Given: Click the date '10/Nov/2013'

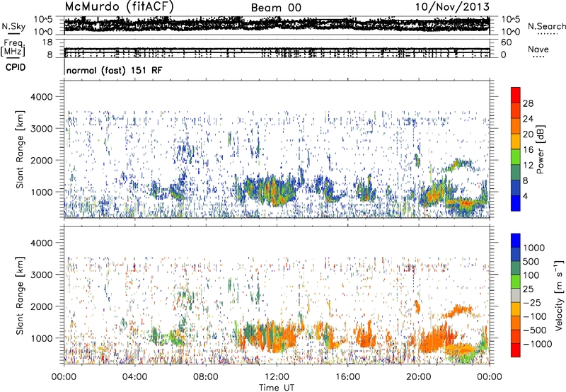Looking at the screenshot, I should coord(453,7).
